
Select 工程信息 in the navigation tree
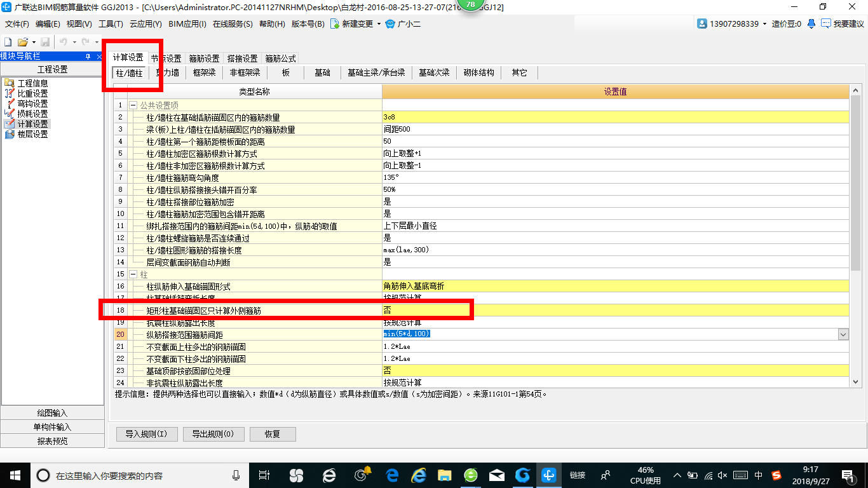32,83
